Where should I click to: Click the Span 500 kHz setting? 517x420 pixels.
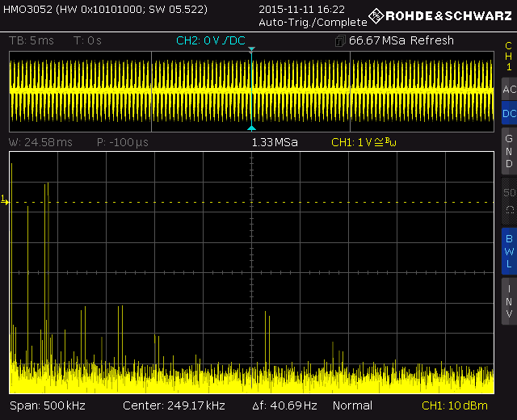47,405
